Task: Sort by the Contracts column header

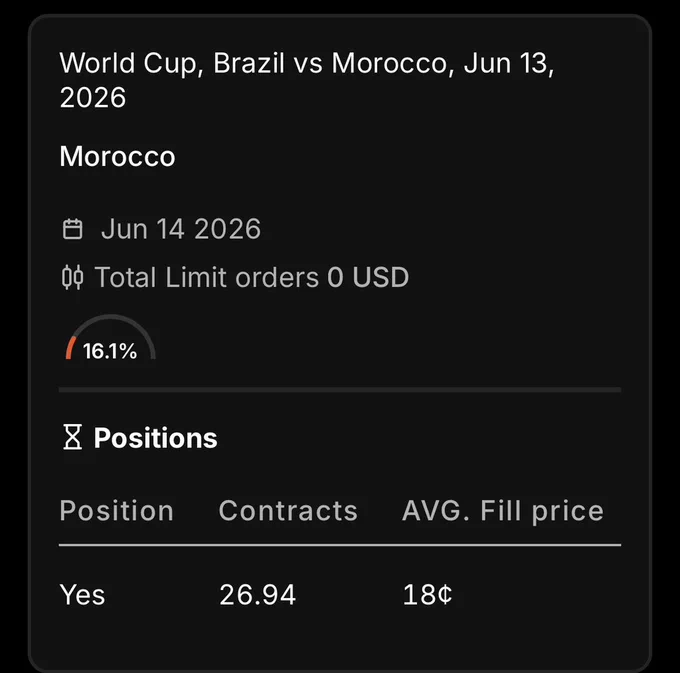Action: pos(288,510)
